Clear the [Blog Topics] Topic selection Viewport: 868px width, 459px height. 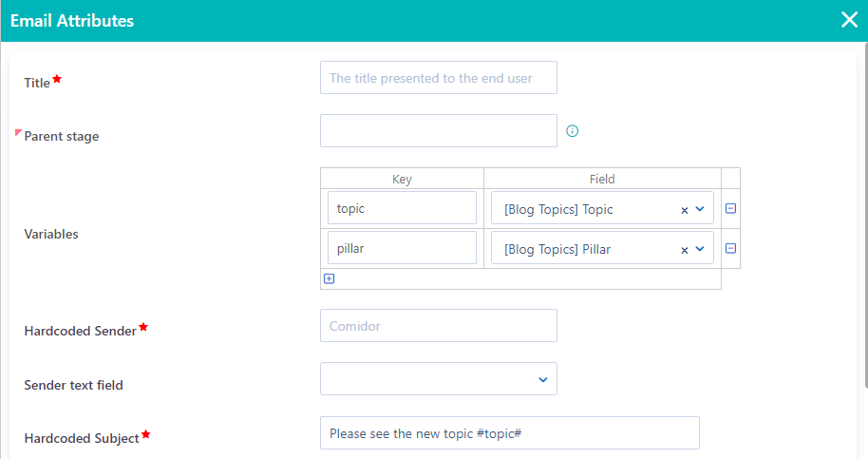(x=684, y=210)
